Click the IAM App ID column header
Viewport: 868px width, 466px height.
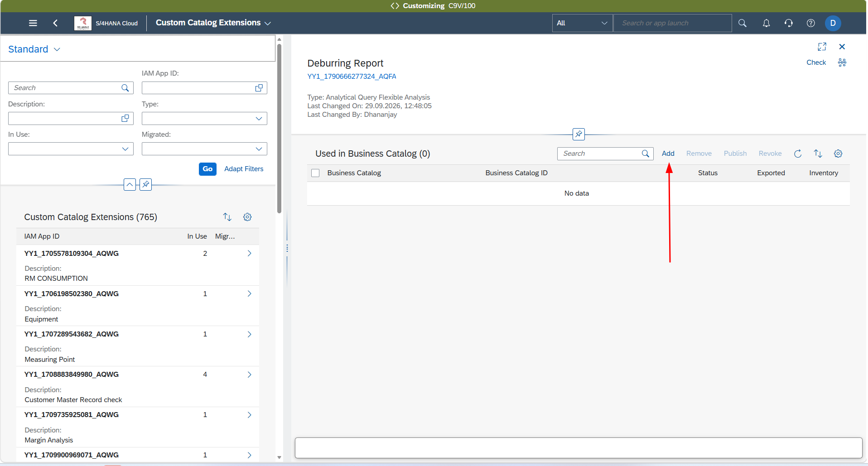coord(42,236)
